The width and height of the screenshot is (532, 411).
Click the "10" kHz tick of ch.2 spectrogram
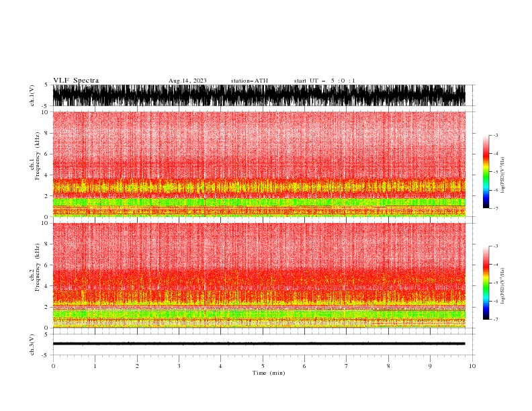click(45, 223)
